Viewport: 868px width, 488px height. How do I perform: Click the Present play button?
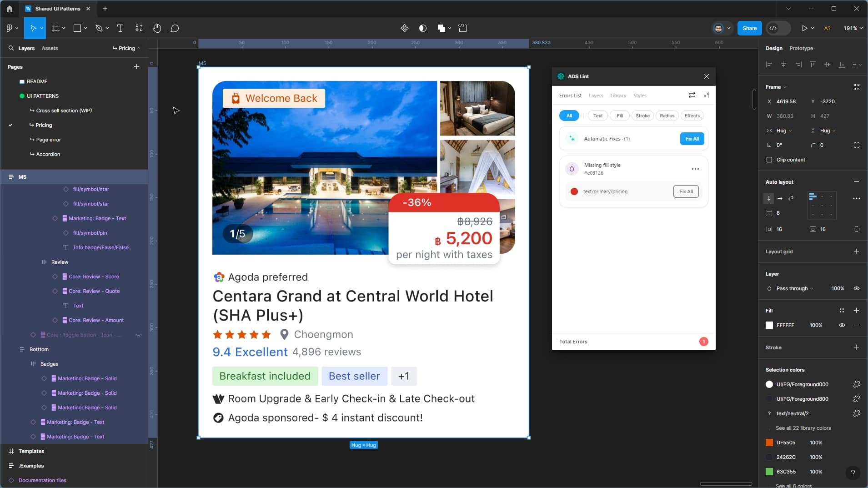[804, 28]
